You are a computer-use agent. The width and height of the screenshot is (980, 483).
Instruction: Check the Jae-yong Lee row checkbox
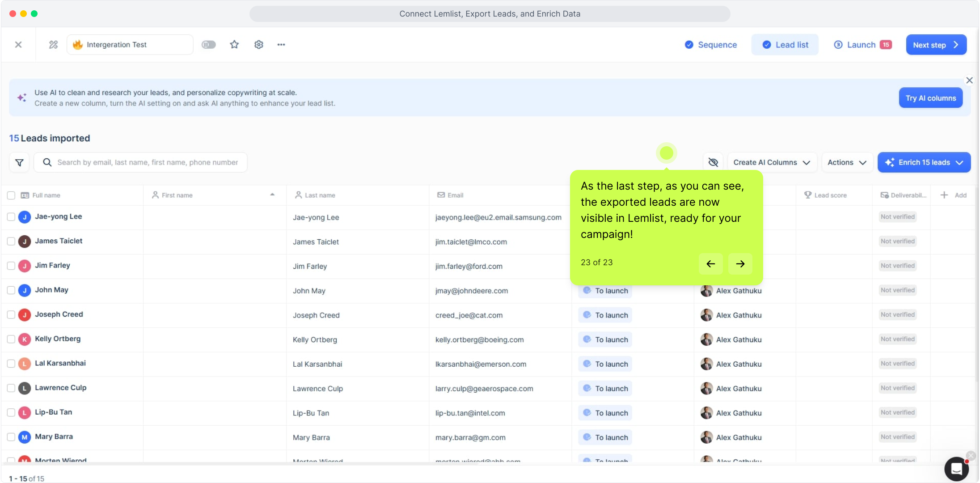click(11, 217)
